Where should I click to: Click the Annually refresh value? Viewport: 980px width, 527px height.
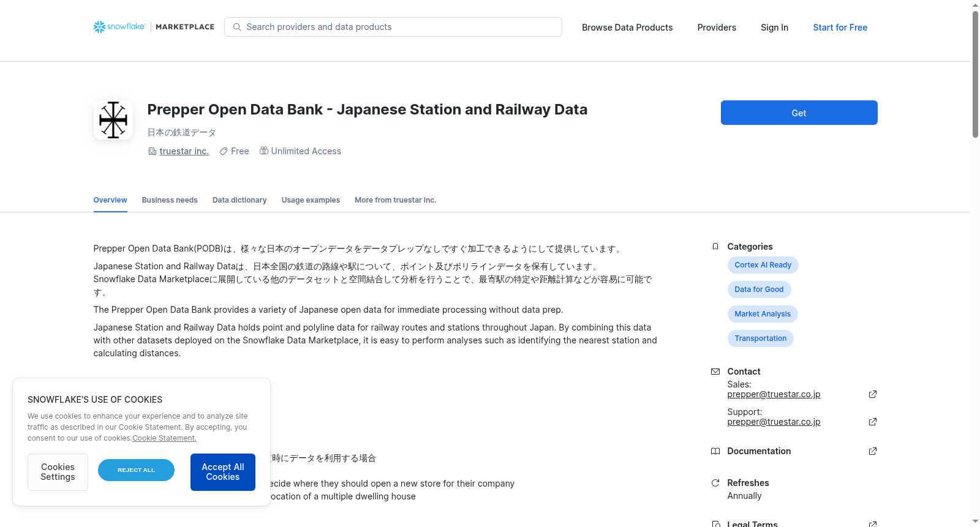(x=744, y=496)
